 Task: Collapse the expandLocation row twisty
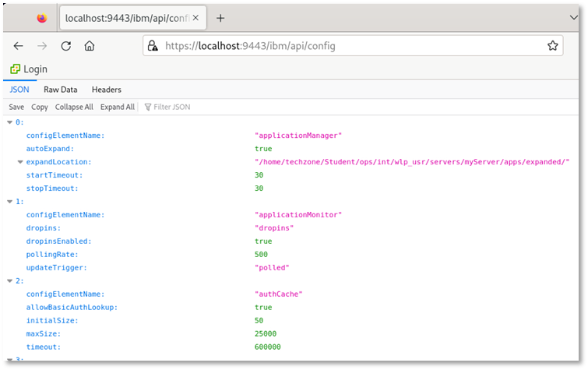20,162
